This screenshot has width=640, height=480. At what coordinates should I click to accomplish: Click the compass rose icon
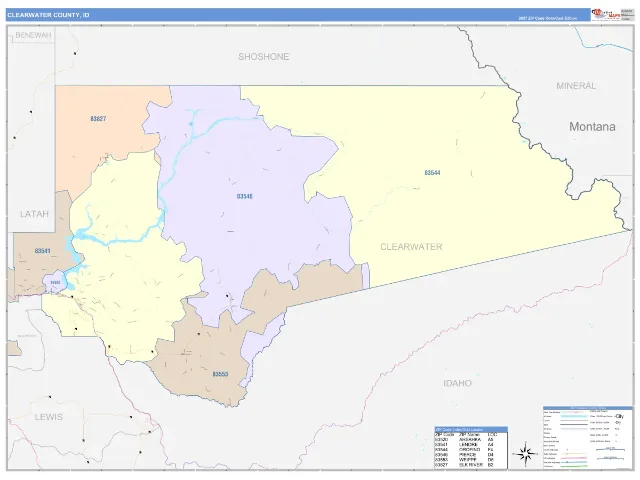[526, 453]
